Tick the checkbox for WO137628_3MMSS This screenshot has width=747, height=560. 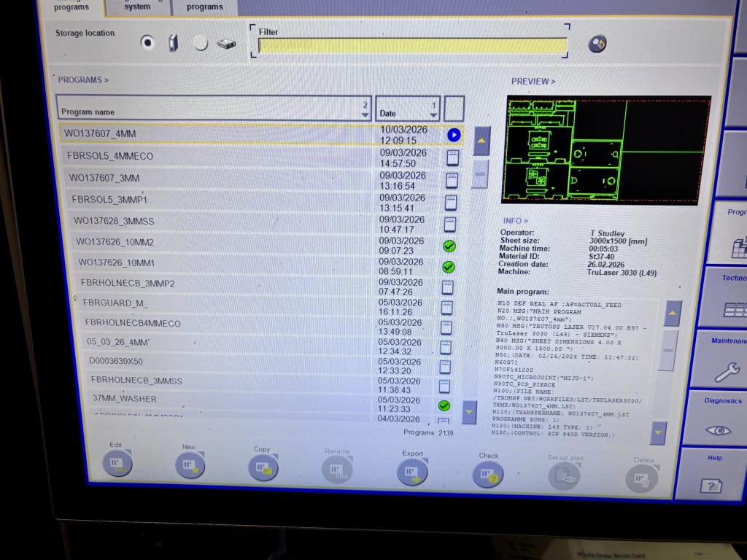click(x=450, y=225)
